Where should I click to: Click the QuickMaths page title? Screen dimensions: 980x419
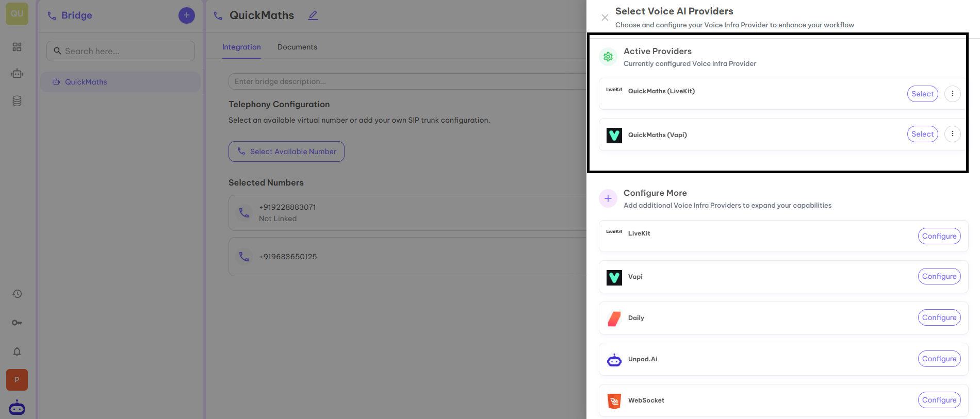(x=262, y=15)
